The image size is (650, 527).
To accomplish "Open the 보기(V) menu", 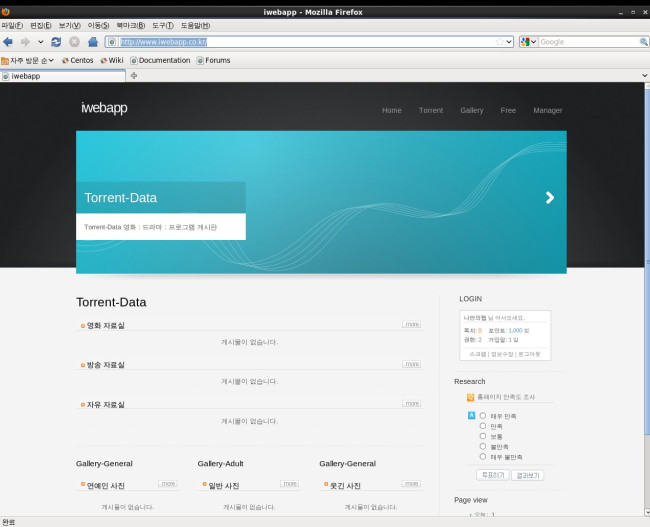I will (x=69, y=26).
